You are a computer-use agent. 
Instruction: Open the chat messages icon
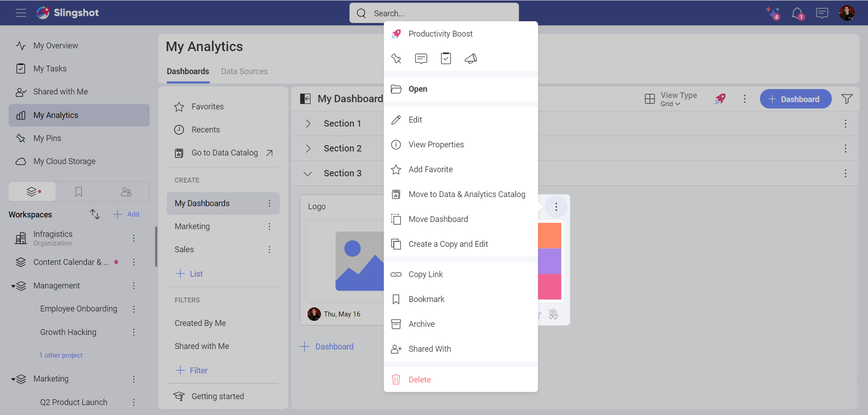tap(822, 13)
